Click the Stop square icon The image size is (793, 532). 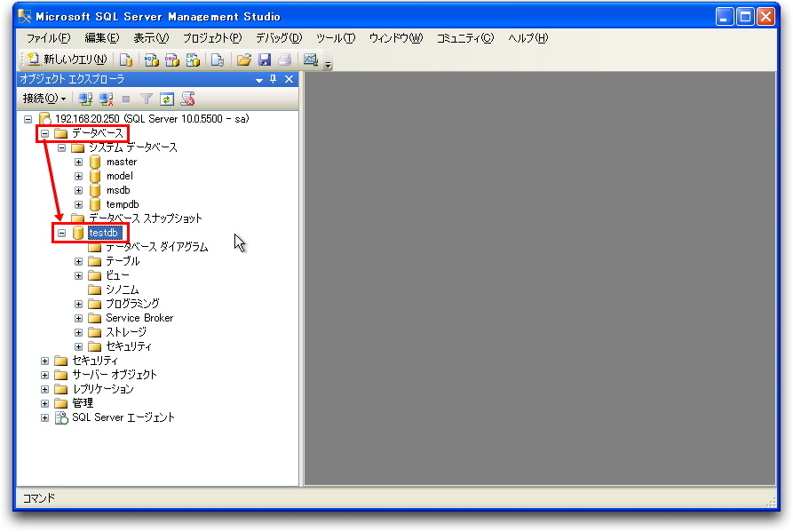click(126, 99)
